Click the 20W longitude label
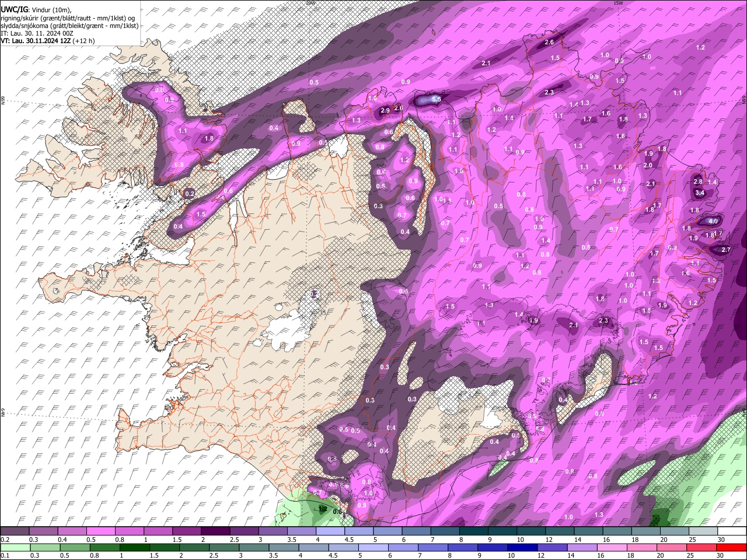747x560 pixels. coord(310,2)
